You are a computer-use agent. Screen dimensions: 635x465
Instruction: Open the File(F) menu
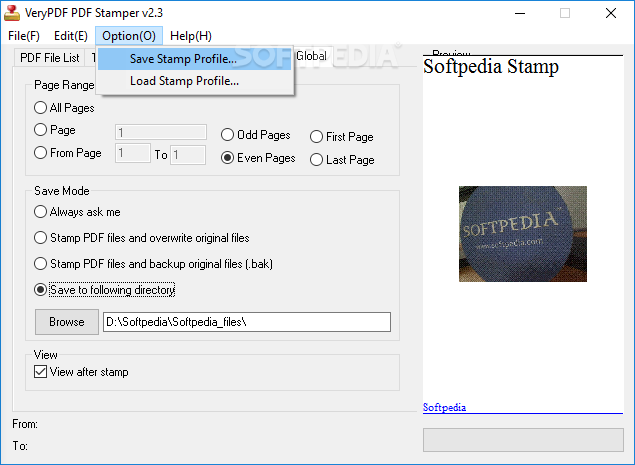(x=24, y=36)
